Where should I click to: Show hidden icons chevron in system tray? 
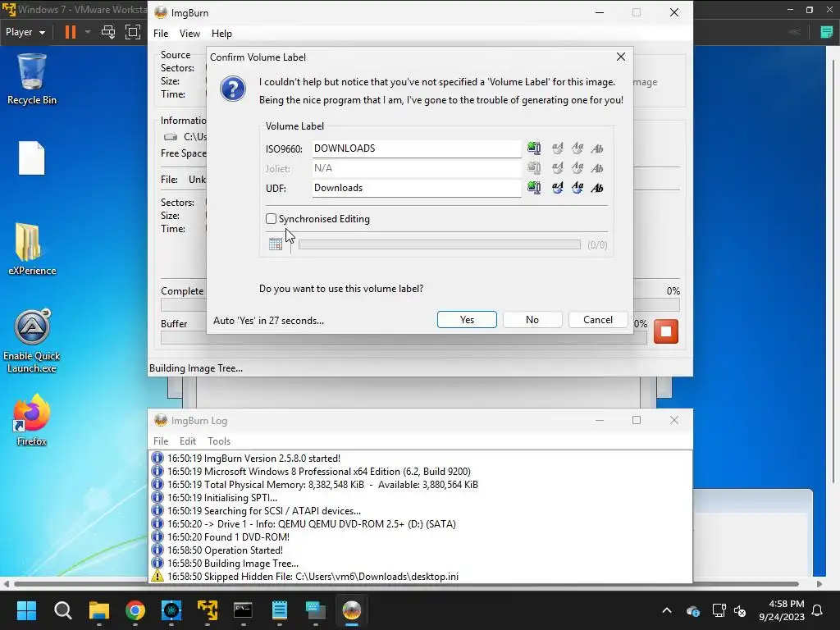tap(667, 610)
